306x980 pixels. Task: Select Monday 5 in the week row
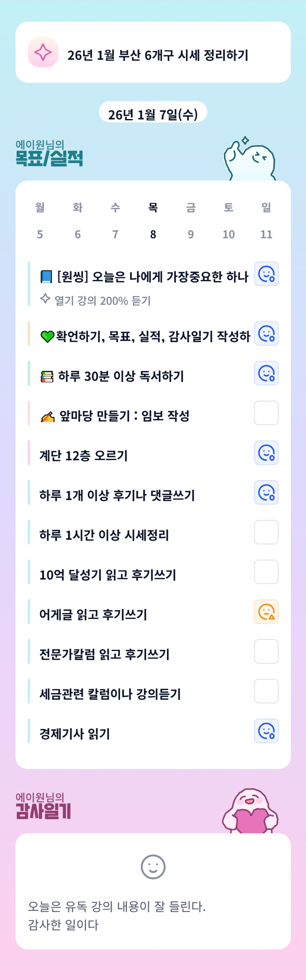point(40,221)
